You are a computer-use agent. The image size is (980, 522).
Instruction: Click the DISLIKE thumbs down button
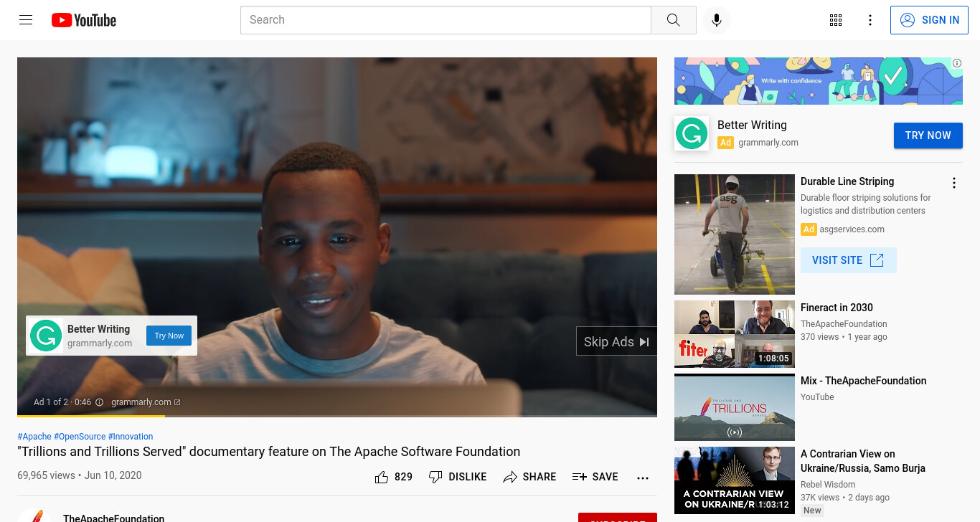(x=458, y=477)
